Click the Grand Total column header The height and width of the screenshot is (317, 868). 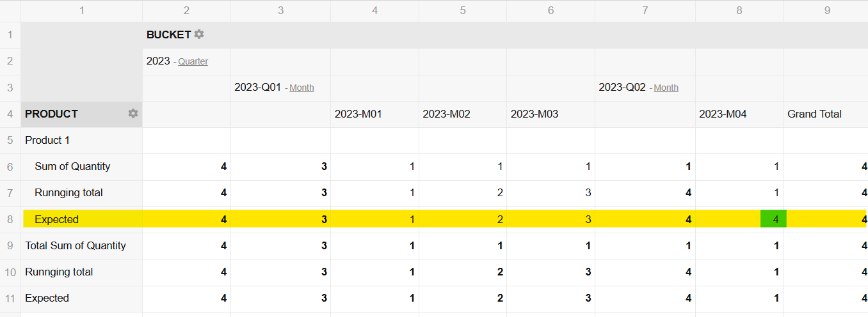click(x=814, y=114)
